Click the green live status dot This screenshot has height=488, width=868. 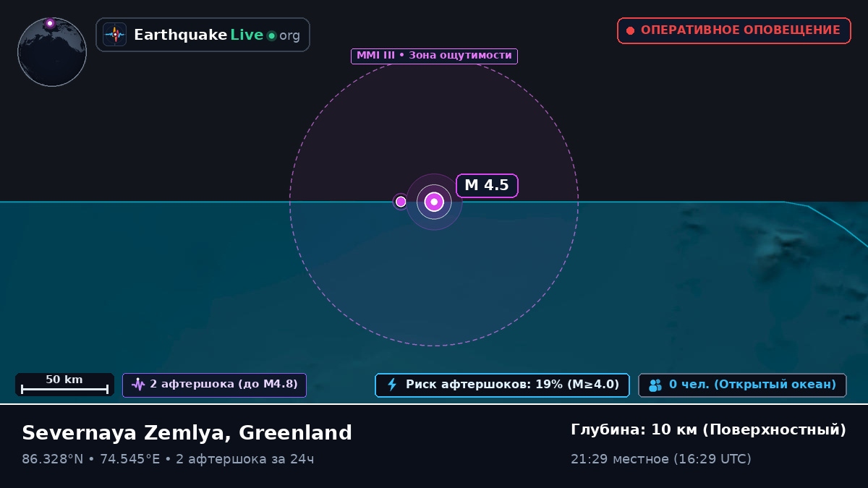(272, 35)
